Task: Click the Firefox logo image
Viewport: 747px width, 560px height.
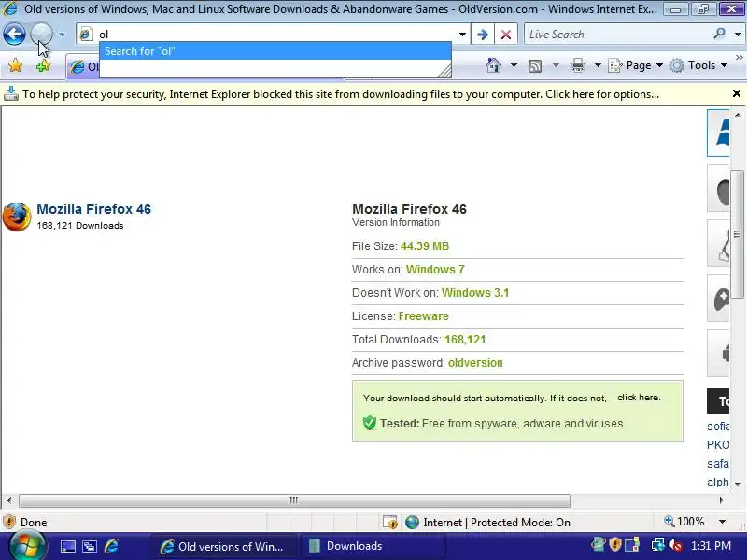Action: click(17, 217)
